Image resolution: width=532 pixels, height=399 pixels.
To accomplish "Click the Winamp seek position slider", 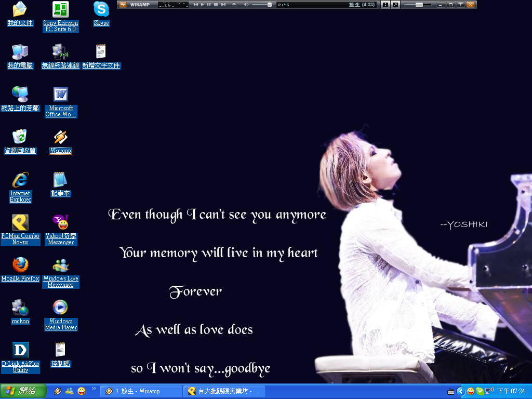I will pyautogui.click(x=418, y=5).
